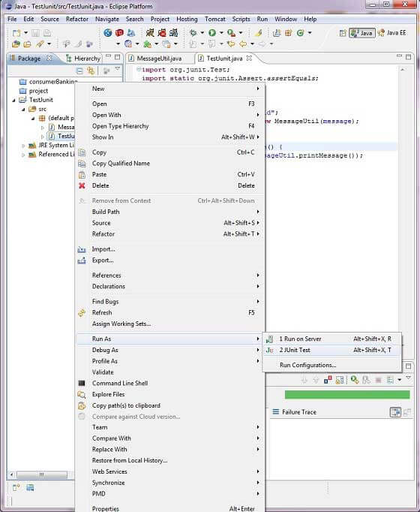Click the highlighter pencil icon in toolbar
Image resolution: width=420 pixels, height=512 pixels.
tap(259, 32)
